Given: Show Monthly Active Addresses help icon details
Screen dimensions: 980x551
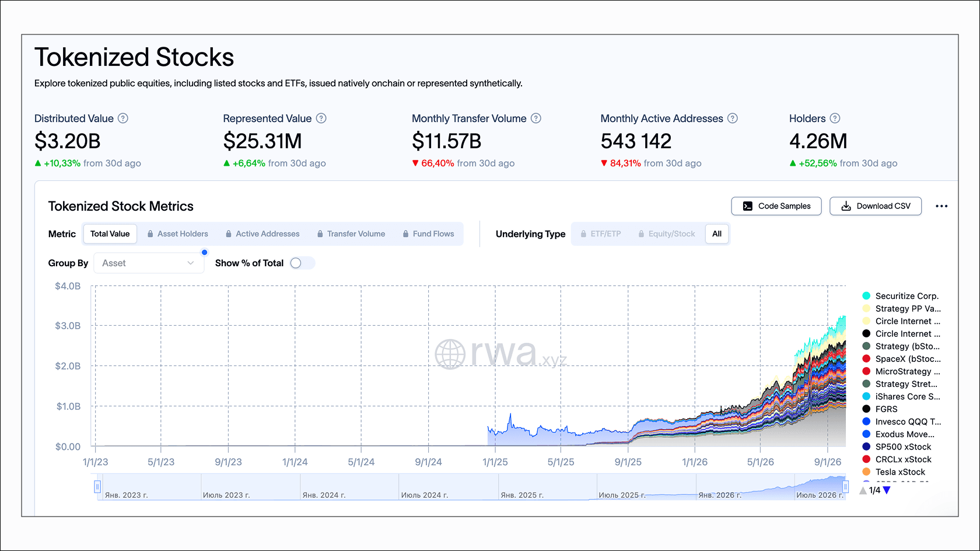Looking at the screenshot, I should tap(733, 118).
